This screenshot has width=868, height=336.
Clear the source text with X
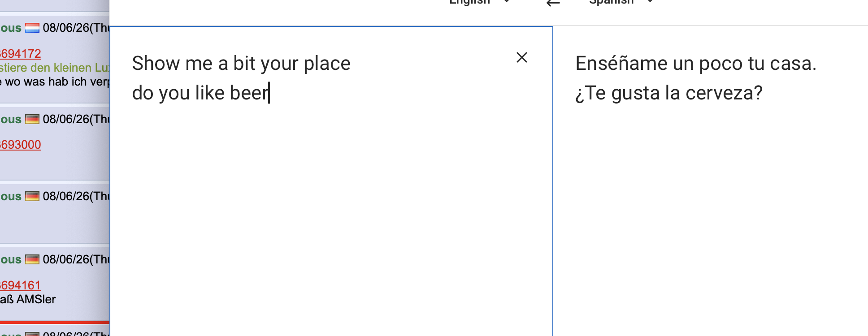click(x=522, y=57)
